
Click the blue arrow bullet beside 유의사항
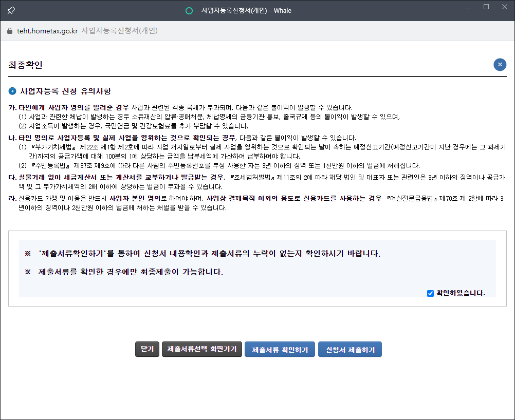[12, 91]
